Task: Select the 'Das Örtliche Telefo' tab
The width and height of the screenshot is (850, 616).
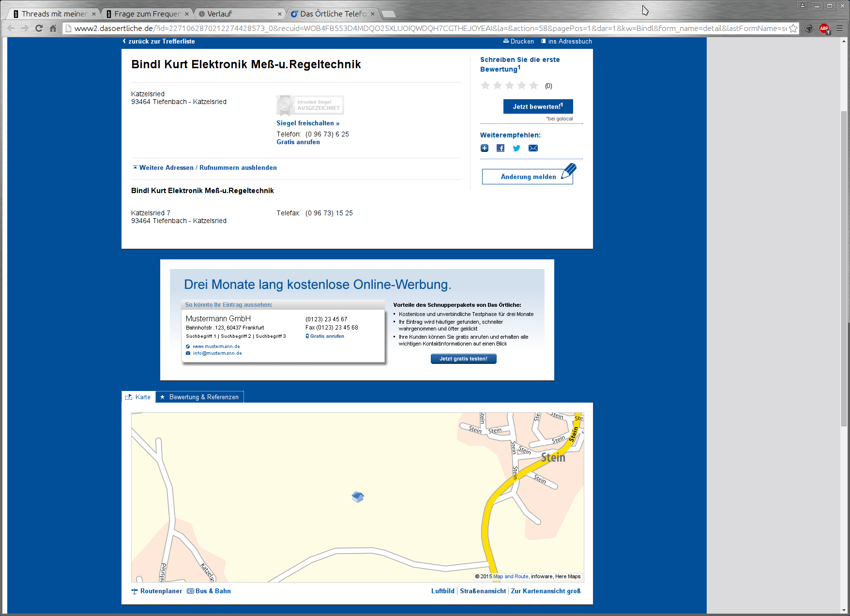Action: 333,14
